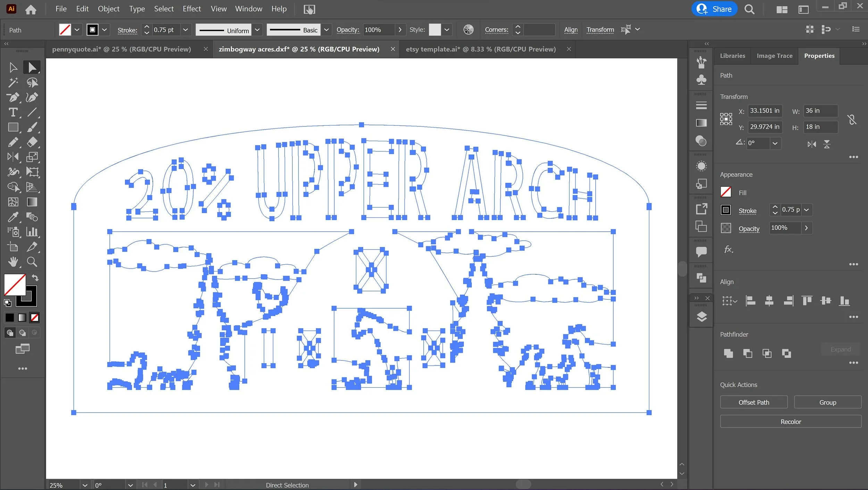
Task: Open the rotation angle dropdown in Transform
Action: 775,143
